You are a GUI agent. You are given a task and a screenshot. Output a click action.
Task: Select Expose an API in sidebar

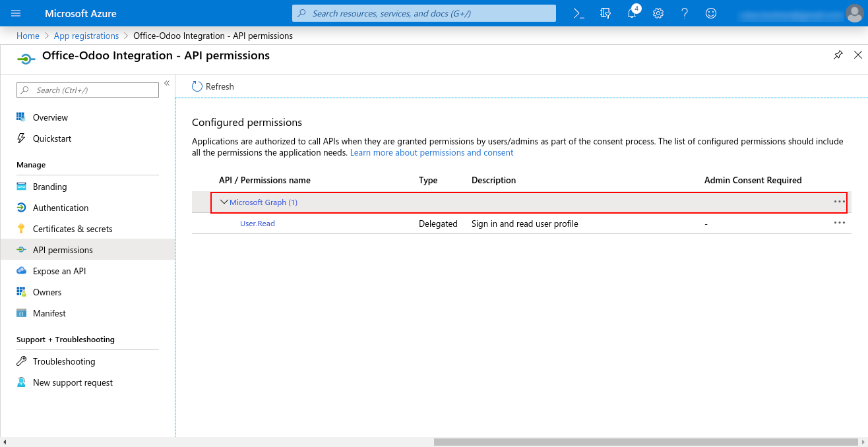point(59,271)
